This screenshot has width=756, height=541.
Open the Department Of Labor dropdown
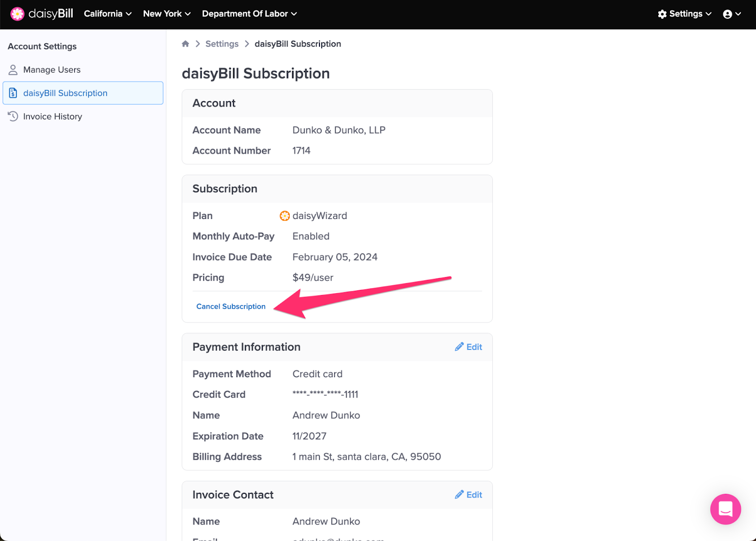(249, 14)
